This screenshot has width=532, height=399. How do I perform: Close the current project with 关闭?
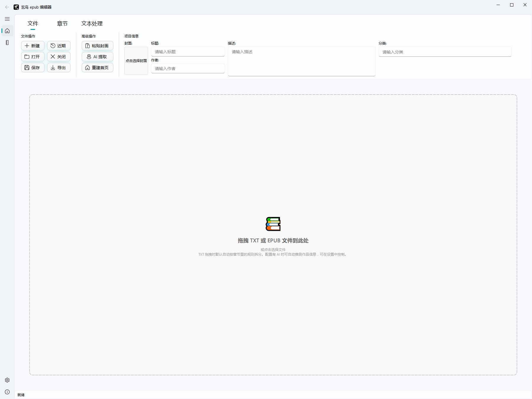(x=59, y=57)
